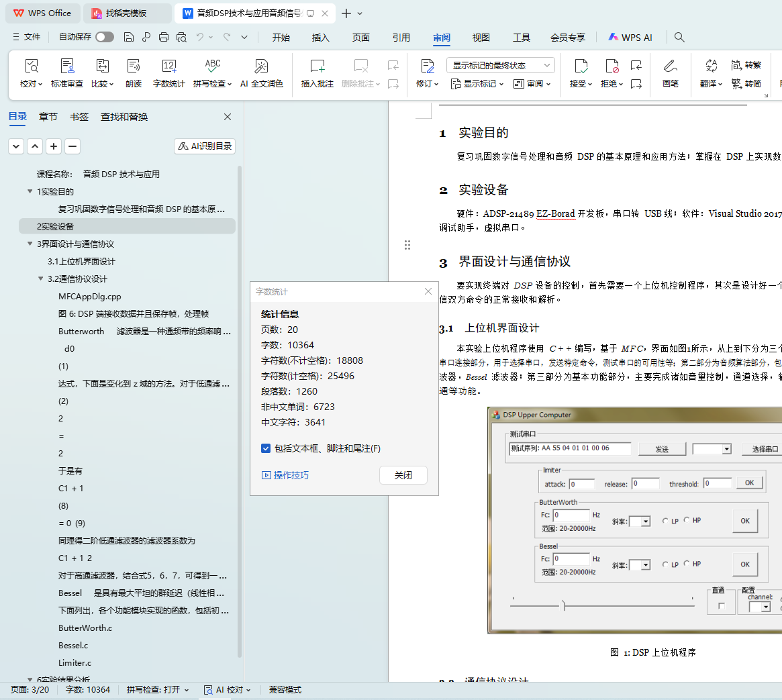Switch to the 视图 ribbon tab

tap(481, 38)
